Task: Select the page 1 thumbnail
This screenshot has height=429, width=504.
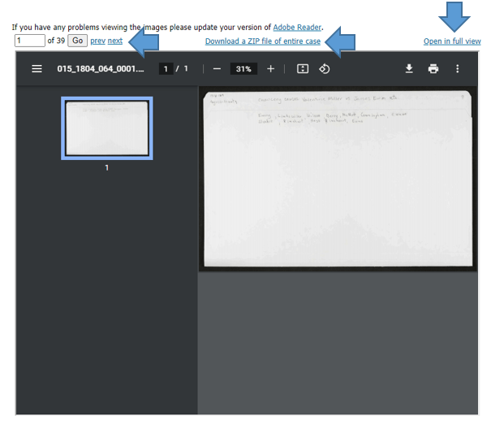Action: [107, 128]
